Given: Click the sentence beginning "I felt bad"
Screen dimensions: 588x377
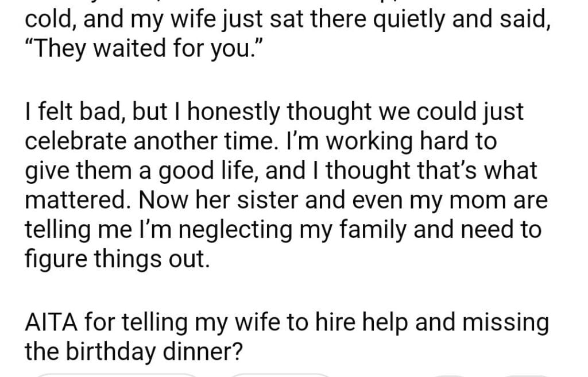Looking at the screenshot, I should (x=274, y=112).
